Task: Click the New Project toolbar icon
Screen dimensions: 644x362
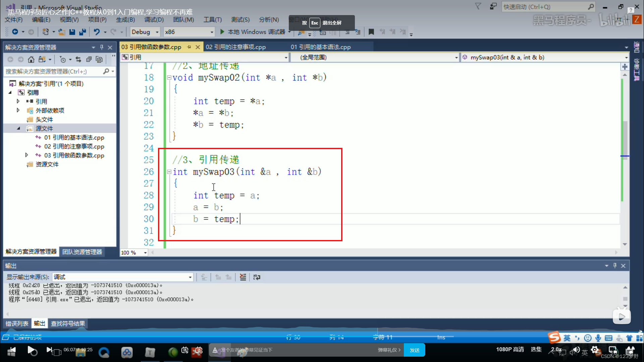Action: 45,32
